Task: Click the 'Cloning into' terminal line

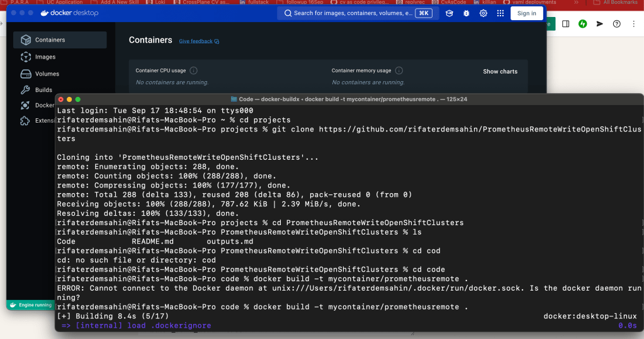Action: tap(188, 158)
